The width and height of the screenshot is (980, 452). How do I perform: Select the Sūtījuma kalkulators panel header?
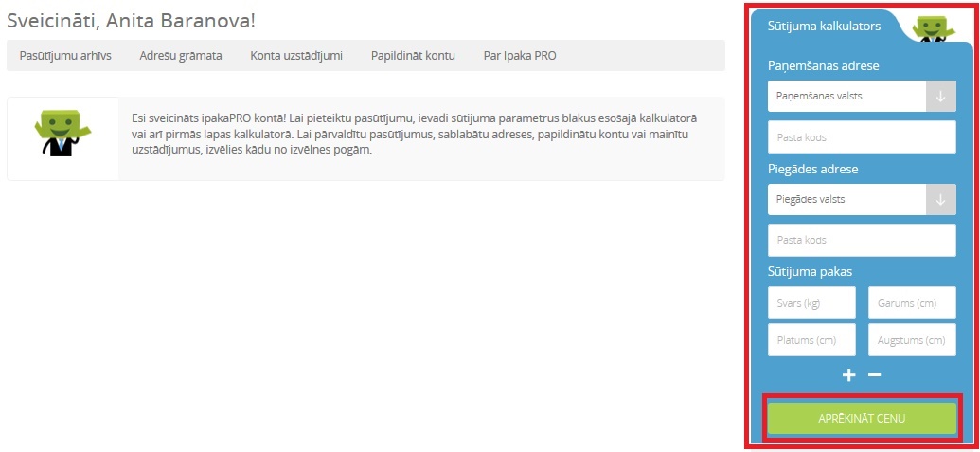pos(826,27)
